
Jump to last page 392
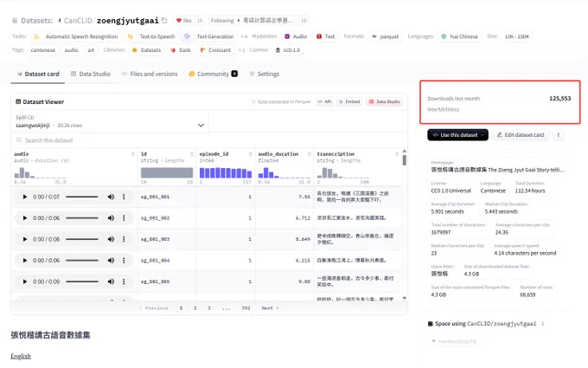(246, 308)
